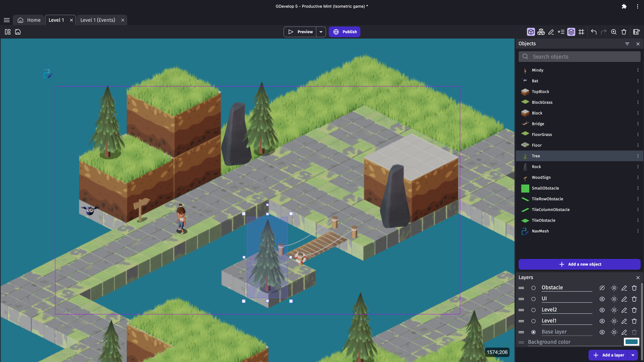
Task: Select the Objects panel icon
Action: click(531, 32)
